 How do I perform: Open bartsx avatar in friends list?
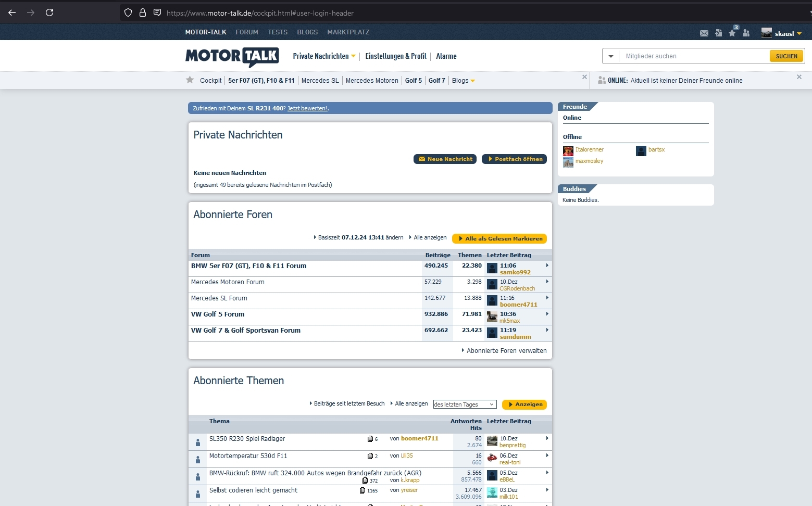(x=641, y=151)
